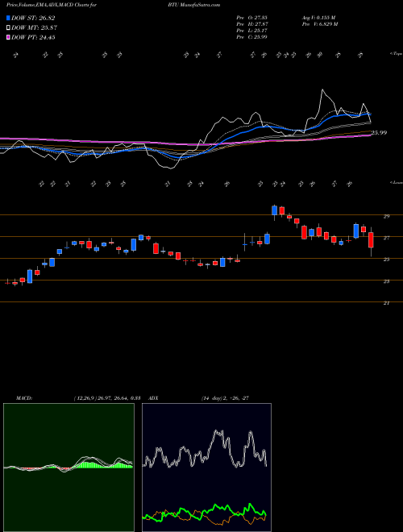Viewport: 403px width, 532px height.
Task: Click the 27 price axis label
Action: [386, 238]
